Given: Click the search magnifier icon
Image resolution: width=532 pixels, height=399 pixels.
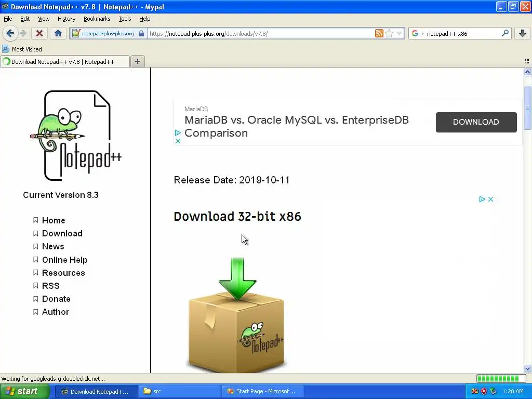Looking at the screenshot, I should (x=505, y=33).
